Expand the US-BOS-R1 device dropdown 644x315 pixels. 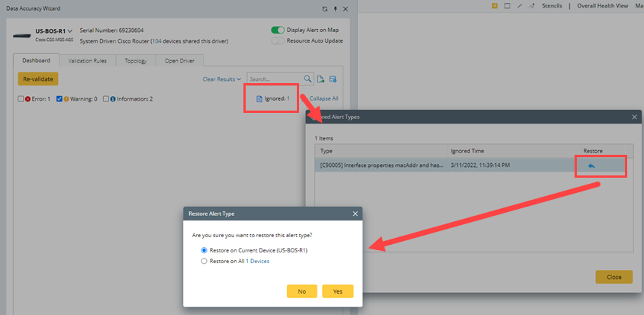69,31
